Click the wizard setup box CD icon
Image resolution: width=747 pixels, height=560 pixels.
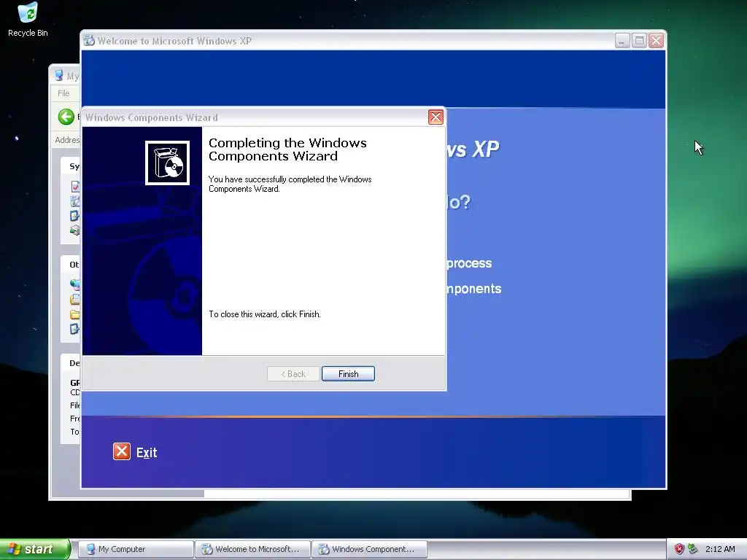pos(167,163)
